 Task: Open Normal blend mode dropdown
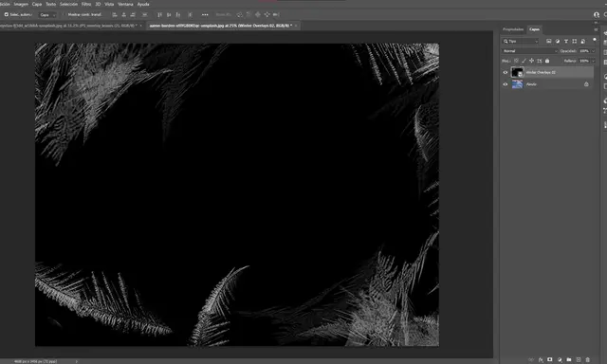(529, 51)
